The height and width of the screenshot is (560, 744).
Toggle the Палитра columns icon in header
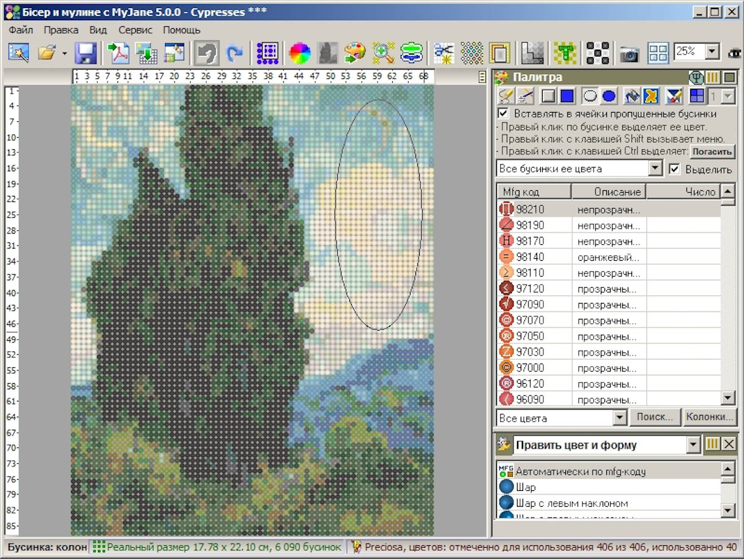pos(713,77)
